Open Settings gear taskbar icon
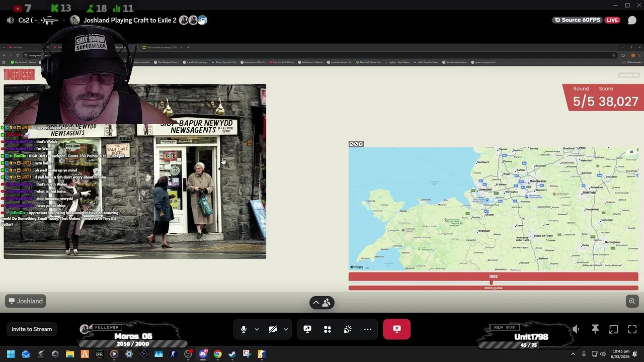The height and width of the screenshot is (362, 644). [x=129, y=354]
